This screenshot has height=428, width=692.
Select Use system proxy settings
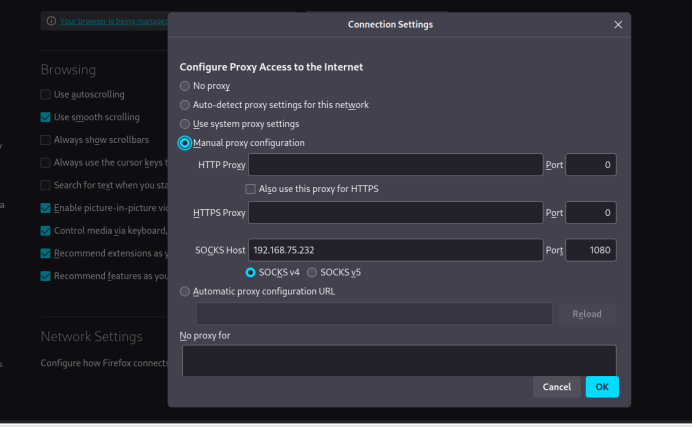185,124
